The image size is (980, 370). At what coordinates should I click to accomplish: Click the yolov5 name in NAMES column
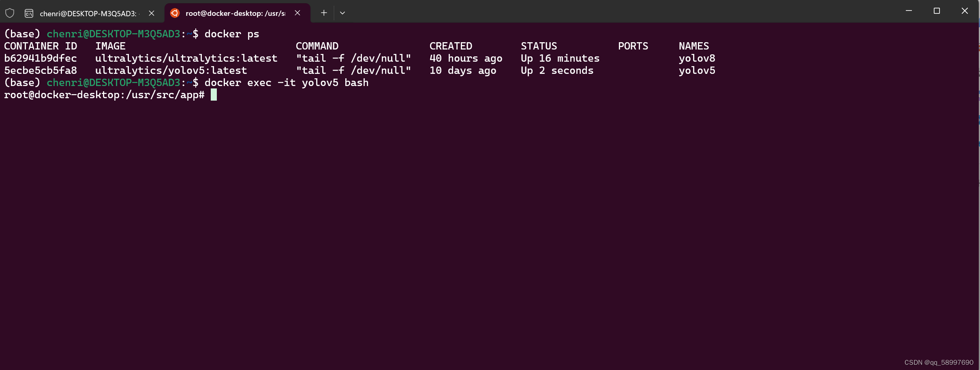pyautogui.click(x=697, y=71)
